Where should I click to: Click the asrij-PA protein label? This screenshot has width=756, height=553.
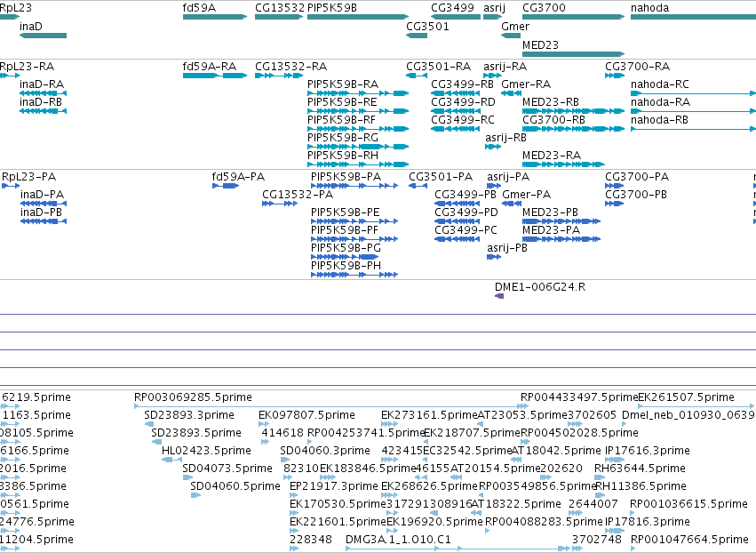tap(508, 177)
